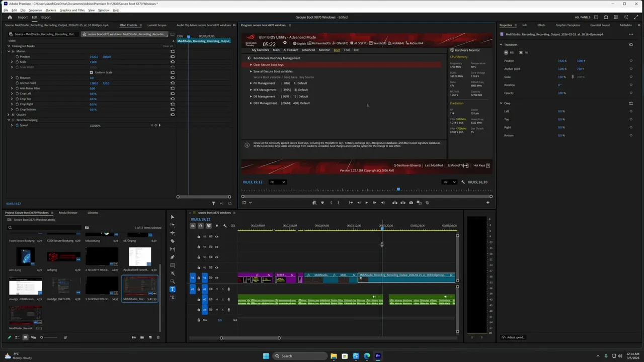Activate the Slip tool

coord(172,249)
